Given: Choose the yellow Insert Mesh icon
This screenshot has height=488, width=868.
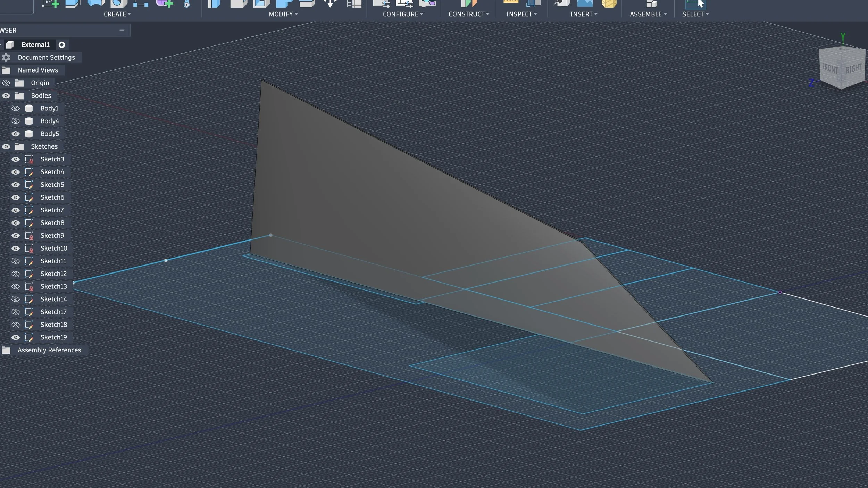Looking at the screenshot, I should (609, 3).
